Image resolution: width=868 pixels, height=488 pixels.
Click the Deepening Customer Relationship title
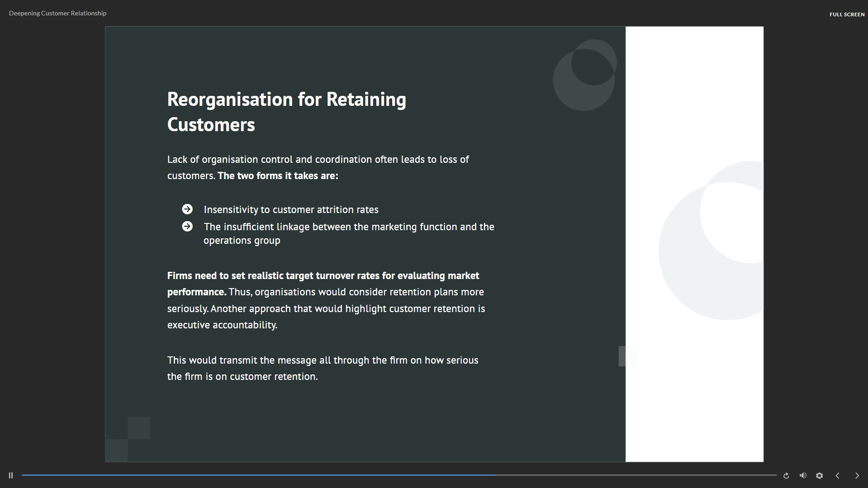click(57, 13)
